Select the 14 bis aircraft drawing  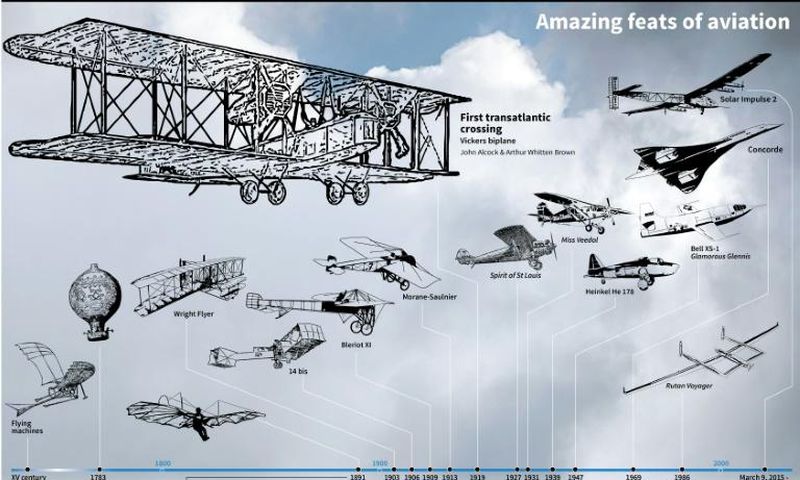[x=267, y=346]
